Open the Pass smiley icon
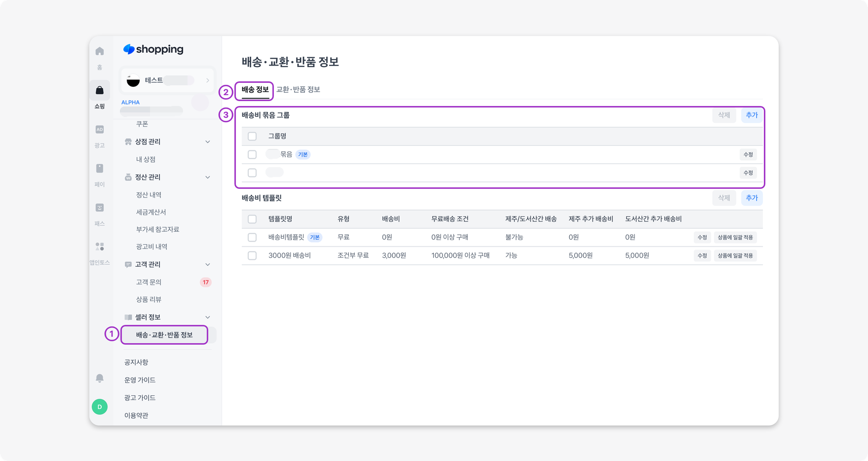 [100, 208]
